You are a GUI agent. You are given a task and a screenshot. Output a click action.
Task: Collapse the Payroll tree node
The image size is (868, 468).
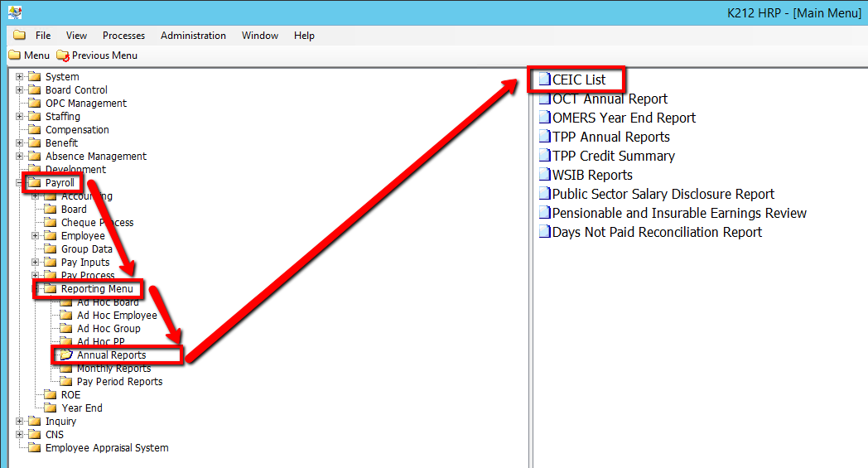click(20, 183)
